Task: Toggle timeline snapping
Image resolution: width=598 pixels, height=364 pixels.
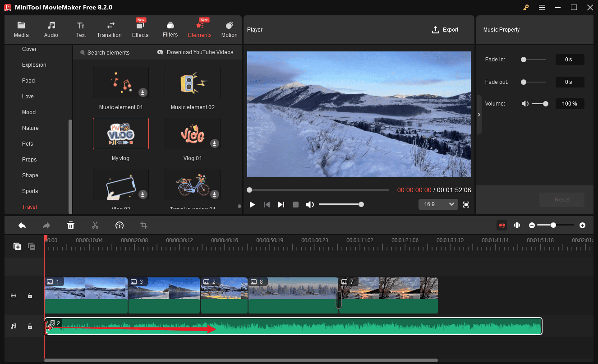Action: [501, 225]
